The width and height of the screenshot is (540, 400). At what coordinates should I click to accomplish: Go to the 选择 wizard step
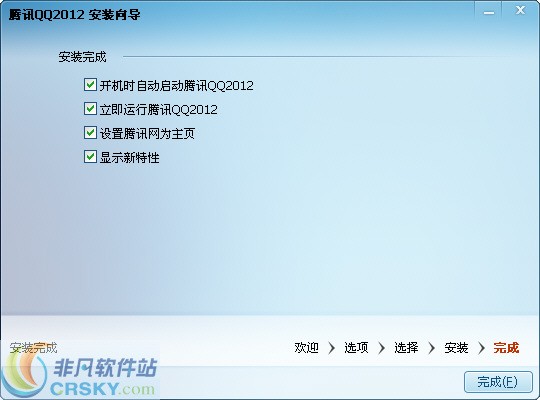pos(406,348)
